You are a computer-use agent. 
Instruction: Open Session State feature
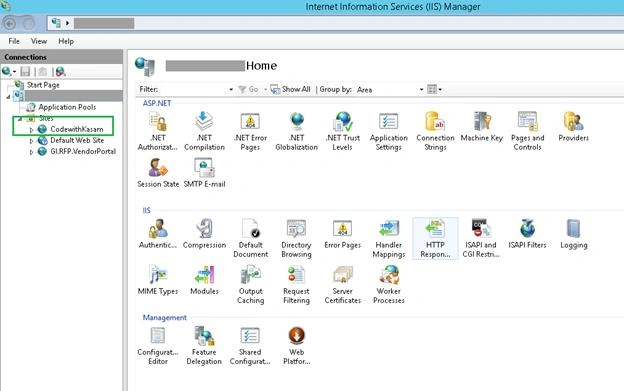[158, 173]
